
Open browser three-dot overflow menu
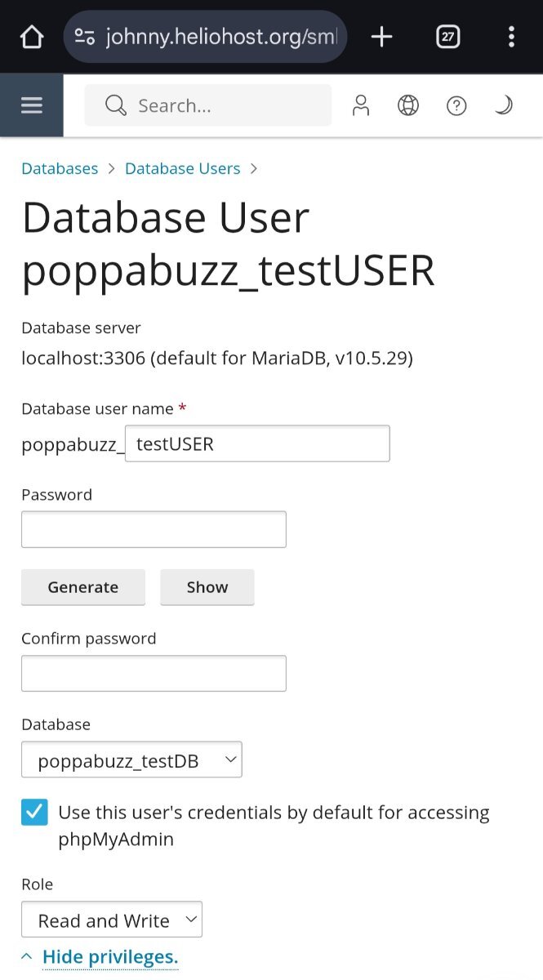click(511, 37)
